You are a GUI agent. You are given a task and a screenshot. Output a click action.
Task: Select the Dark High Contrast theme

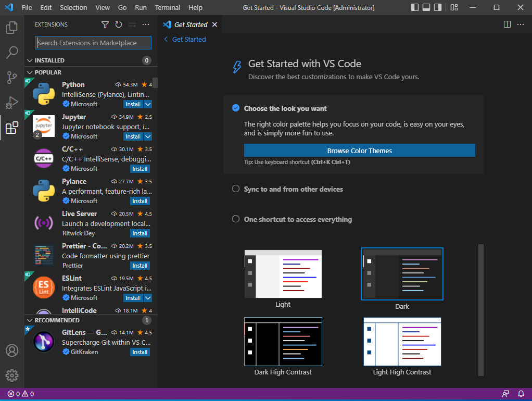pyautogui.click(x=283, y=341)
